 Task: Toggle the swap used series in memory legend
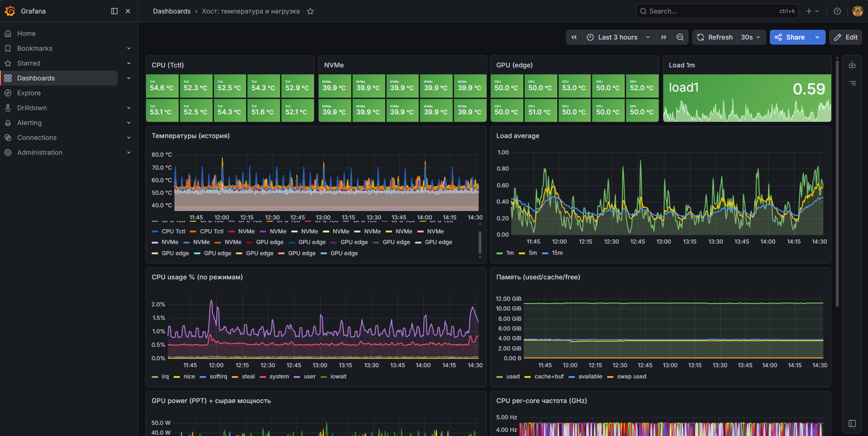pyautogui.click(x=632, y=377)
